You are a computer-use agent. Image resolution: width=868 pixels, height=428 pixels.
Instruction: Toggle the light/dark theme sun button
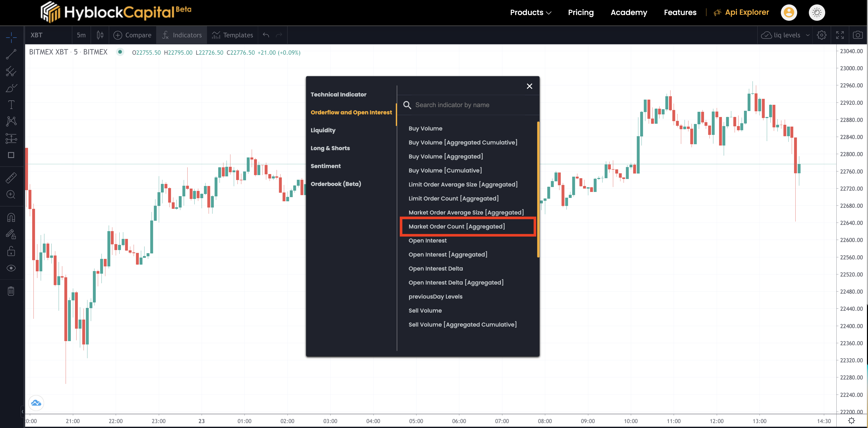817,13
